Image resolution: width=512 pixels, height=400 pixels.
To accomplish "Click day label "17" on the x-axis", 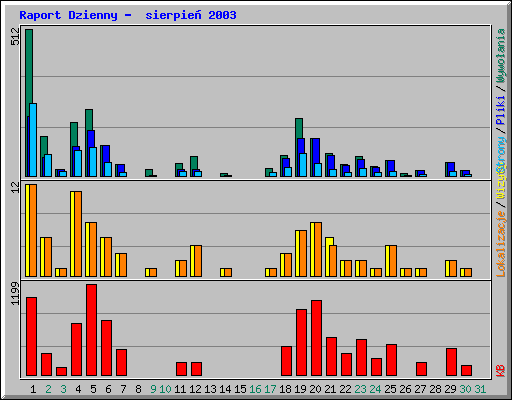I will coord(270,389).
